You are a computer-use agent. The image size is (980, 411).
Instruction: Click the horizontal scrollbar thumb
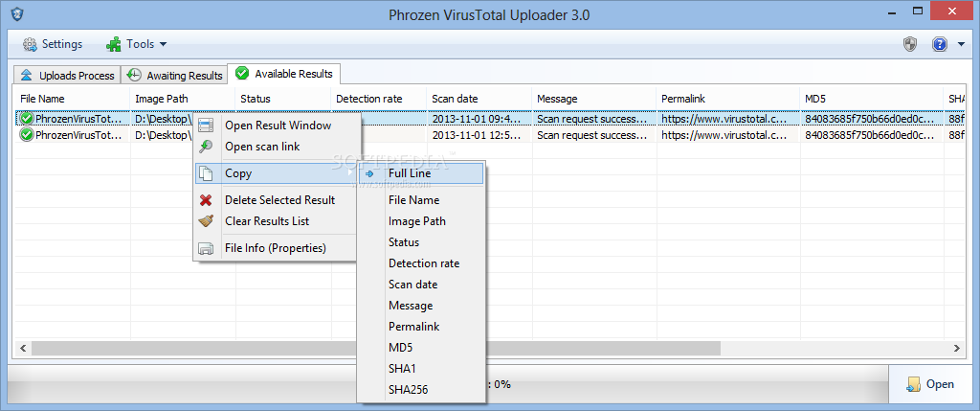[x=375, y=348]
